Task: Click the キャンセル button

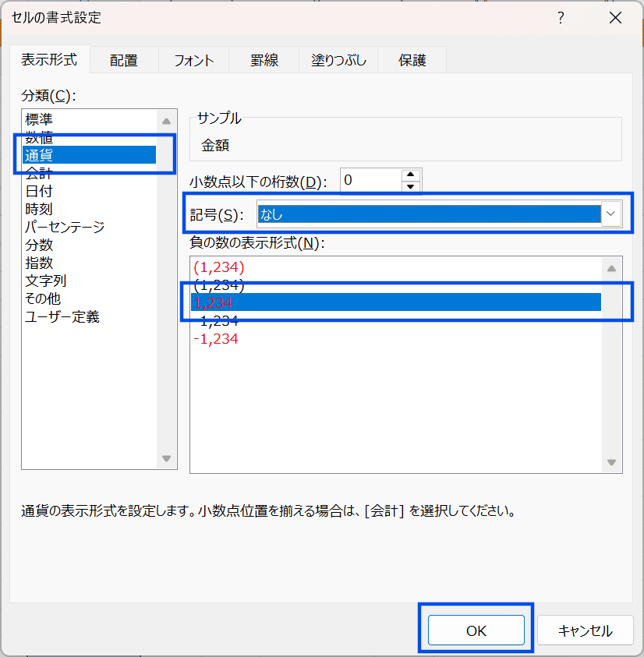Action: pos(586,631)
